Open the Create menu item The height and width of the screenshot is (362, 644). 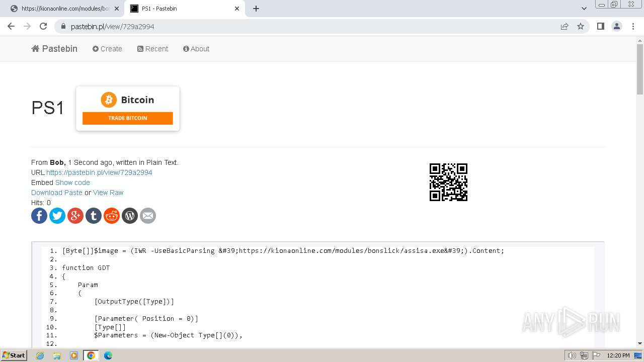click(107, 49)
